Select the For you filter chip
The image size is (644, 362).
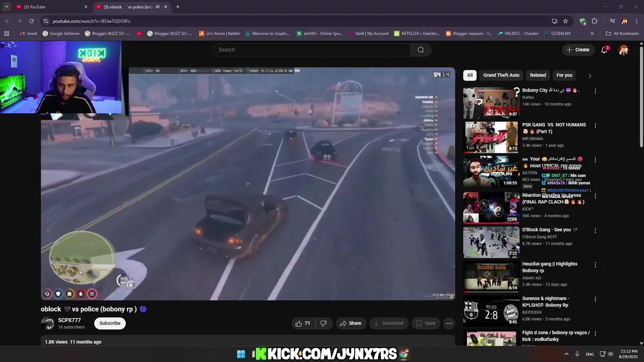coord(565,75)
